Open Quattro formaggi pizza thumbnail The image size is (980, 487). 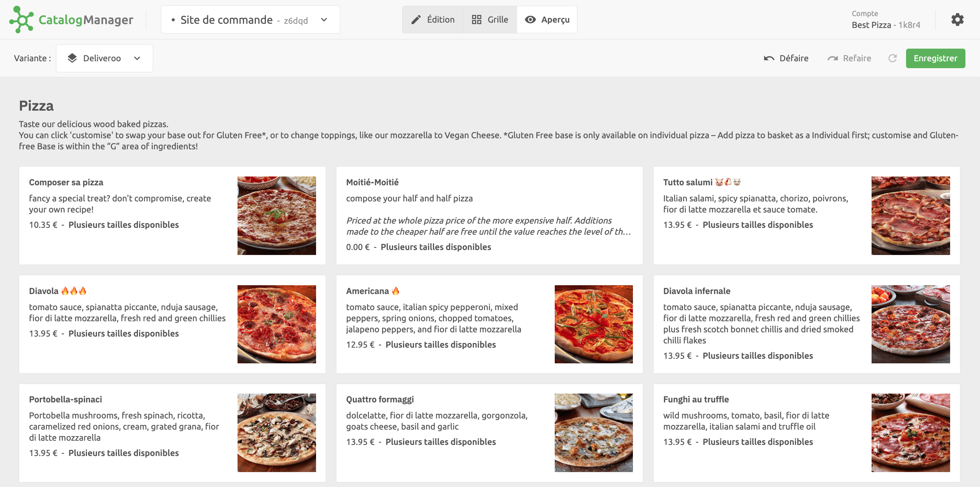(594, 433)
